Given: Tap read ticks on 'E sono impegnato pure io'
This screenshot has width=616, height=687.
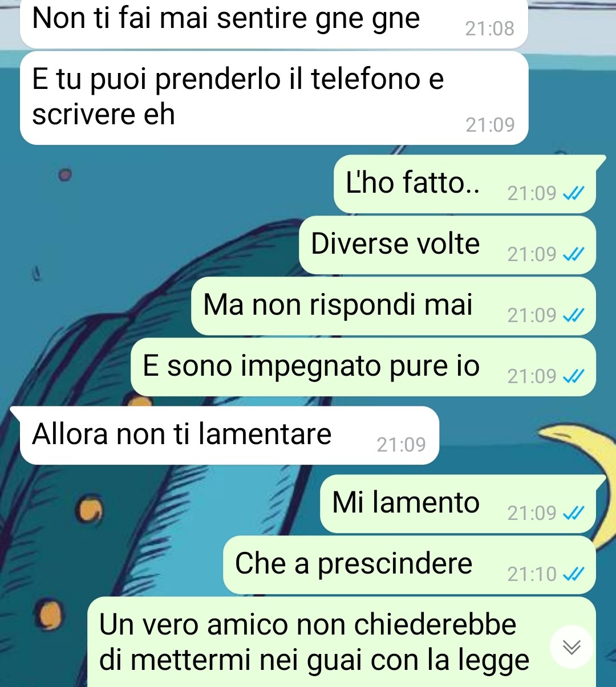Looking at the screenshot, I should tap(573, 377).
